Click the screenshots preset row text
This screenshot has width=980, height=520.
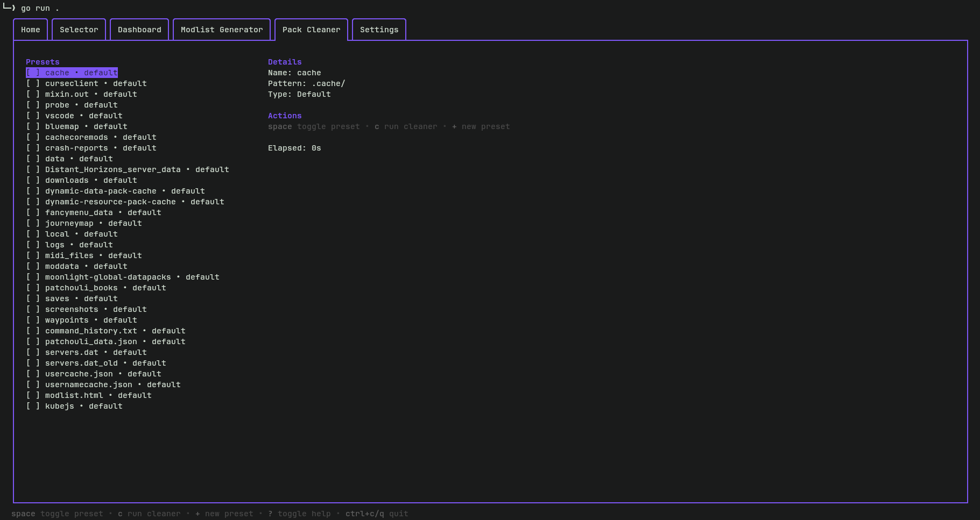pos(96,309)
